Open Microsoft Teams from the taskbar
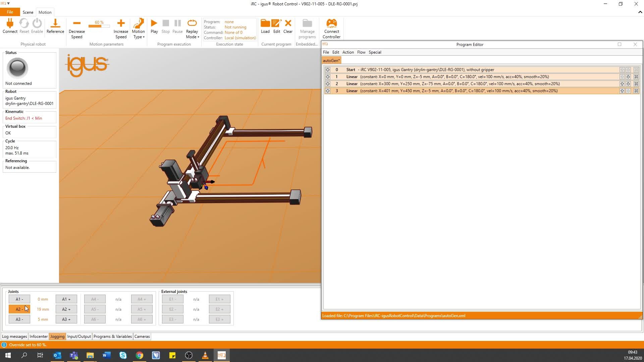The height and width of the screenshot is (362, 644). coord(74,355)
